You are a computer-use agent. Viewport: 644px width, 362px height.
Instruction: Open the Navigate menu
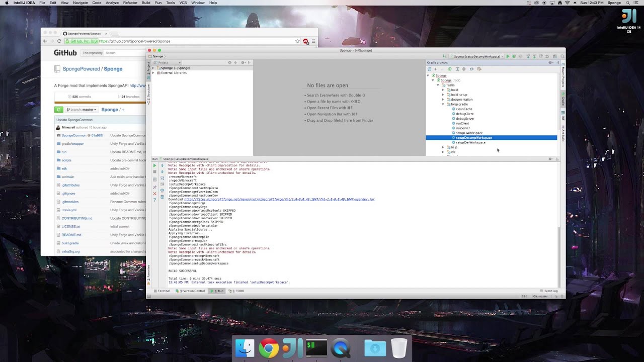tap(80, 3)
